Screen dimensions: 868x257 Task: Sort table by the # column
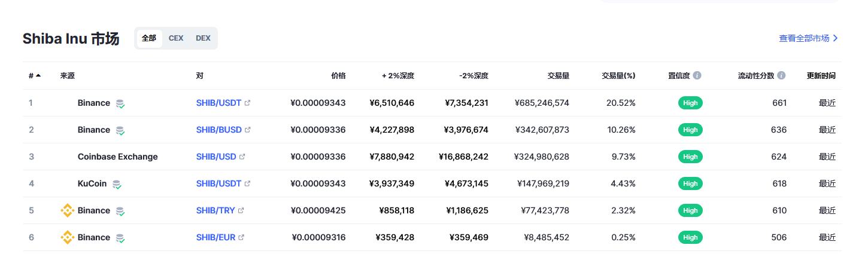coord(34,76)
